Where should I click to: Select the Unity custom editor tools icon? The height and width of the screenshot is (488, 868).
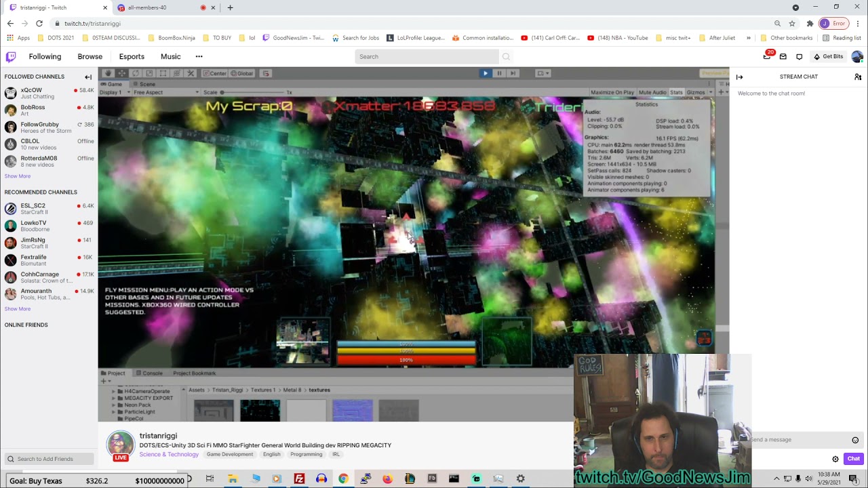pos(191,73)
